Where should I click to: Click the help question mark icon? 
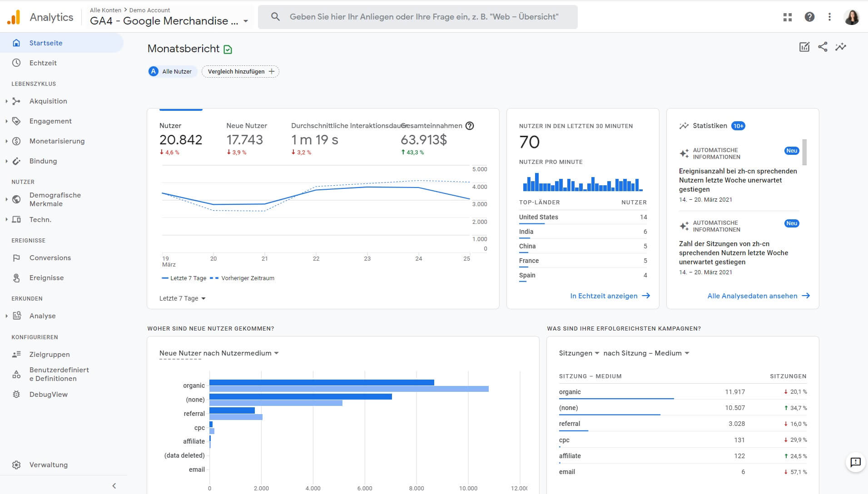tap(809, 17)
